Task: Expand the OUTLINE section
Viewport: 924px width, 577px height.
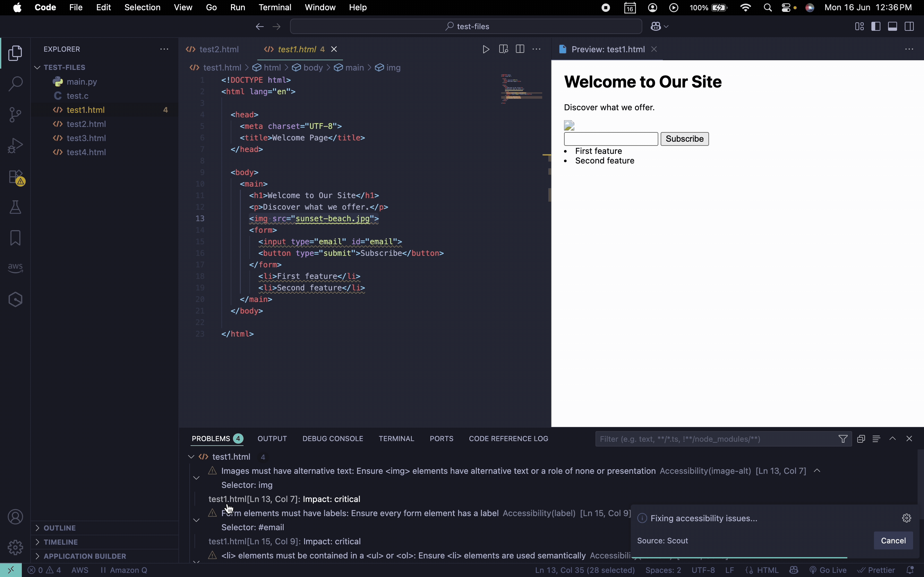Action: point(60,528)
